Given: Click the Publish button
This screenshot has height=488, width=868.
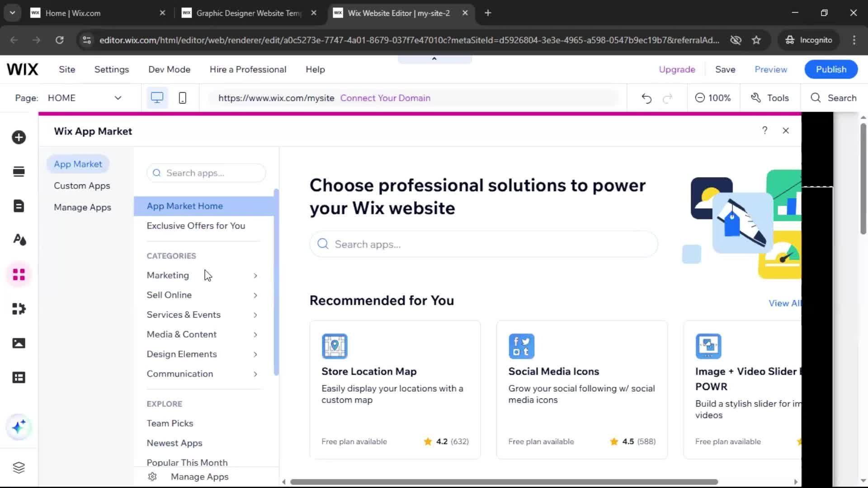Looking at the screenshot, I should pos(831,69).
